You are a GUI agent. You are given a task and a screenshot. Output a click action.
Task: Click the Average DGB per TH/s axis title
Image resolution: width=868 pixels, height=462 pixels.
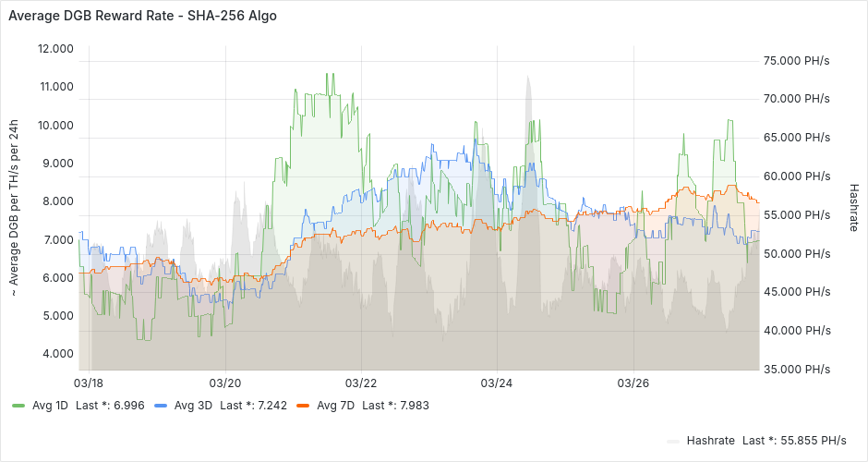[14, 208]
